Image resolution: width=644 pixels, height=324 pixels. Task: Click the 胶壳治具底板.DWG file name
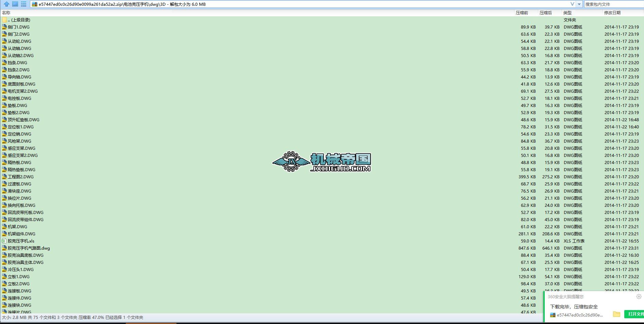click(26, 255)
